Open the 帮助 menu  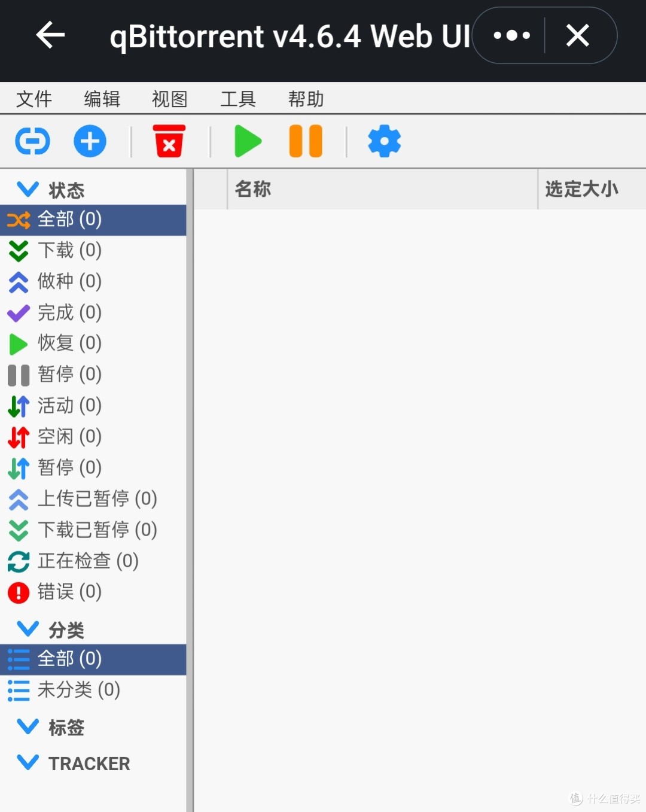[x=306, y=99]
